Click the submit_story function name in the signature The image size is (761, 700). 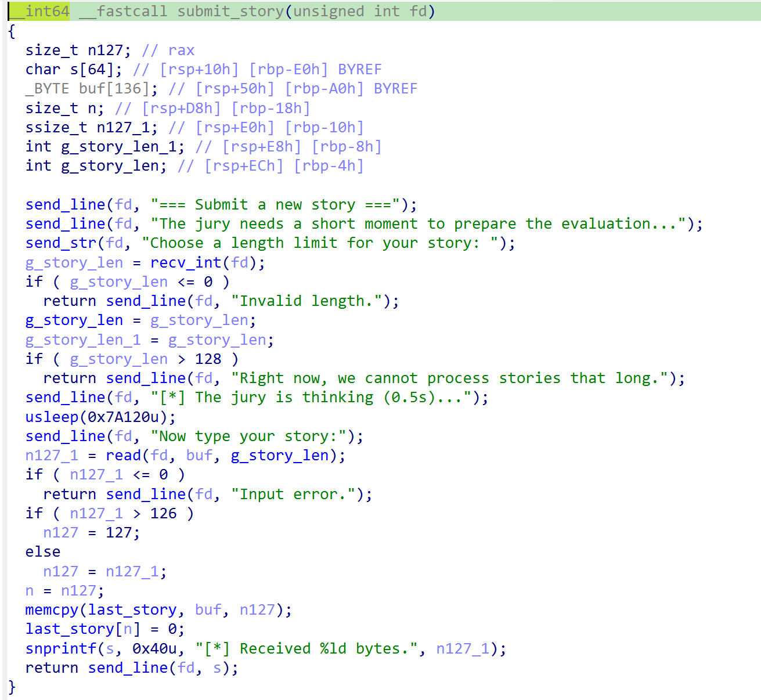click(230, 12)
